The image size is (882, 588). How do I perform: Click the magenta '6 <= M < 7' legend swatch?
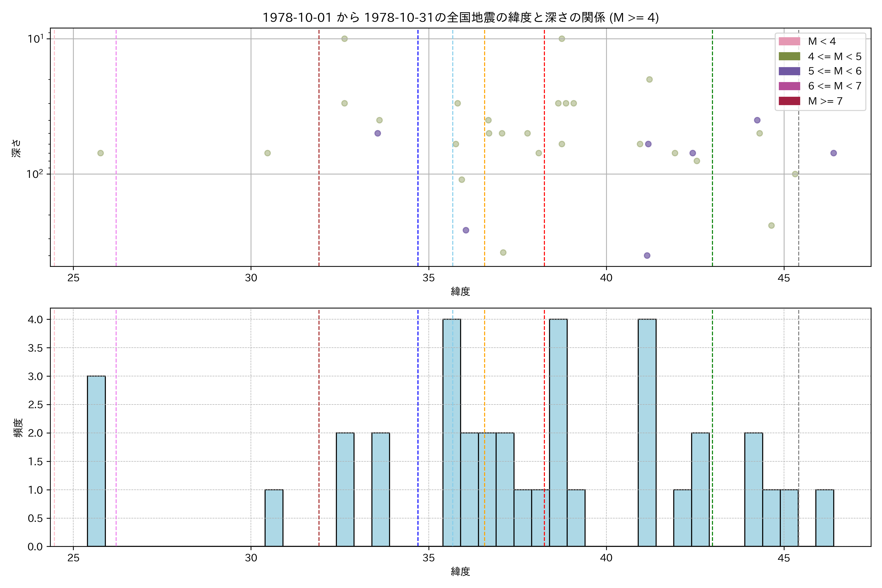[789, 86]
